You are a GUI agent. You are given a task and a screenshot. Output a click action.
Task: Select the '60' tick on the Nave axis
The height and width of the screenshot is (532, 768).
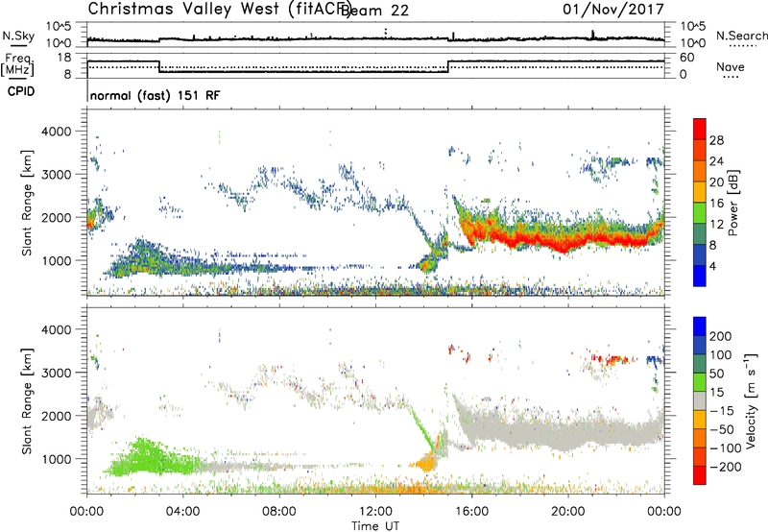687,58
